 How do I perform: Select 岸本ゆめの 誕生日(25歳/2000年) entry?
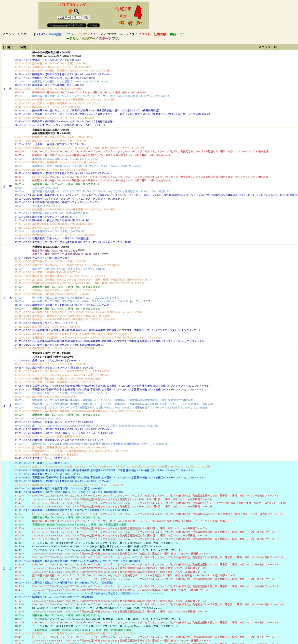tap(52, 52)
